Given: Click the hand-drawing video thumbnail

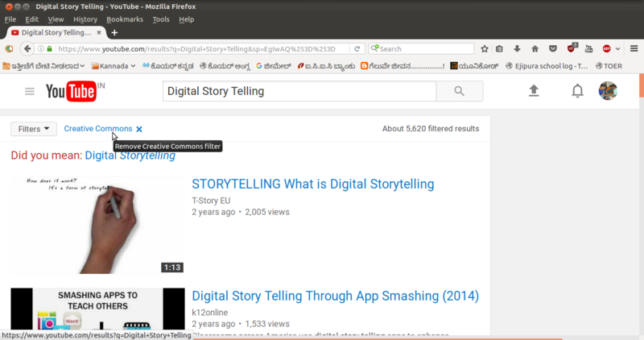Looking at the screenshot, I should 97,226.
